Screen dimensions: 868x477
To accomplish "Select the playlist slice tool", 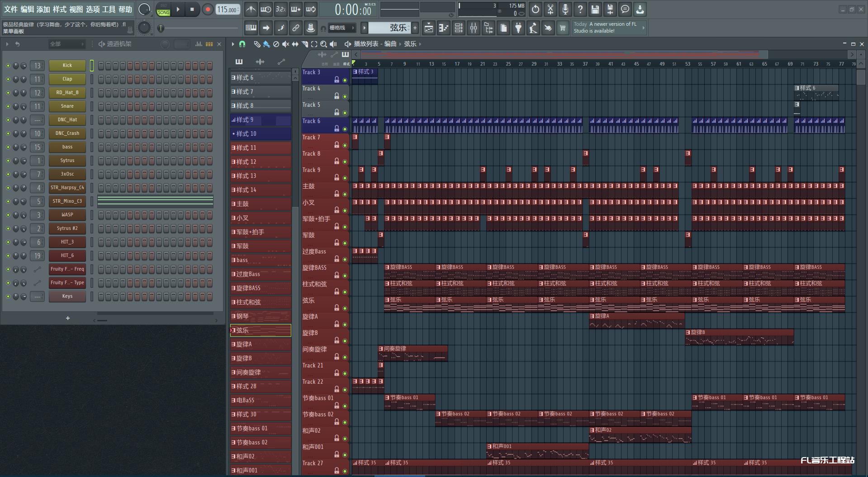I will 304,44.
